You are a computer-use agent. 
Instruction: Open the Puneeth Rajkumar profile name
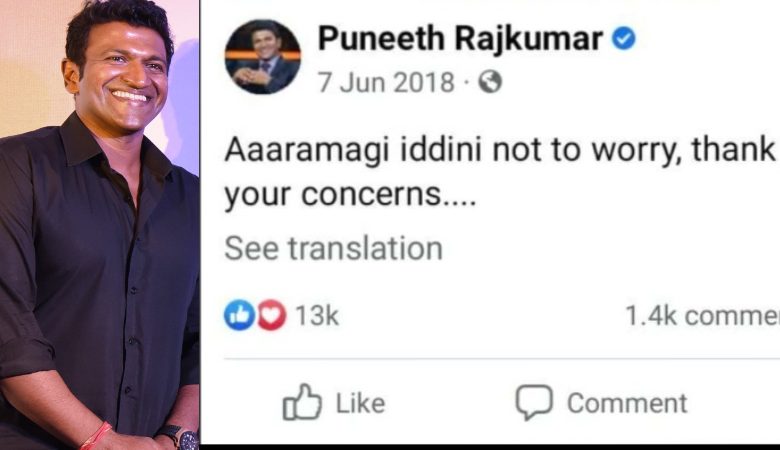[x=460, y=39]
